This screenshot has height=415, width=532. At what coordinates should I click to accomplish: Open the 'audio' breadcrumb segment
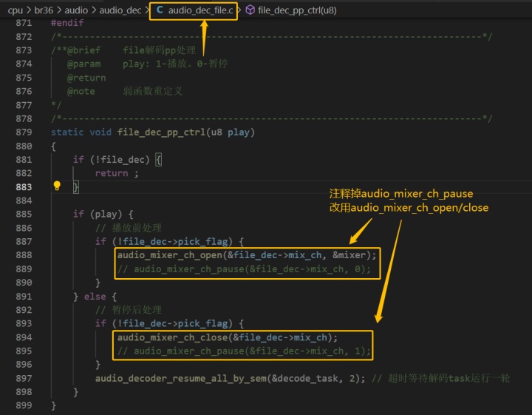click(x=76, y=10)
